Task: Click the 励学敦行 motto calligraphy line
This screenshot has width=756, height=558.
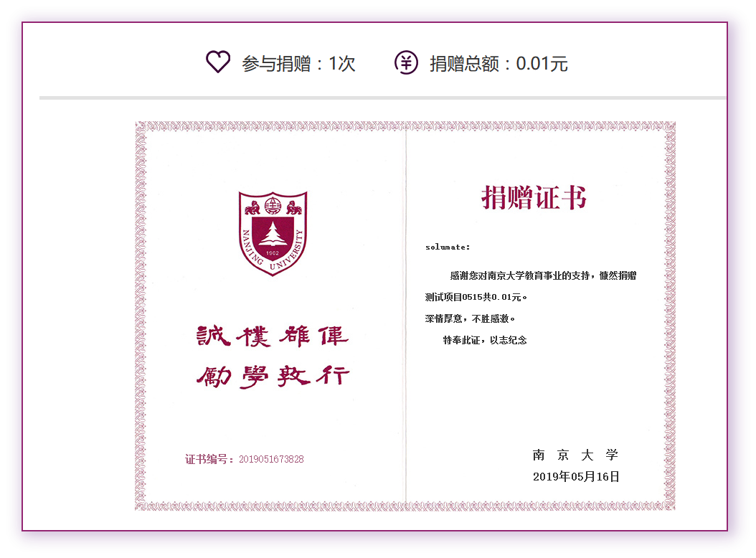Action: (x=273, y=375)
